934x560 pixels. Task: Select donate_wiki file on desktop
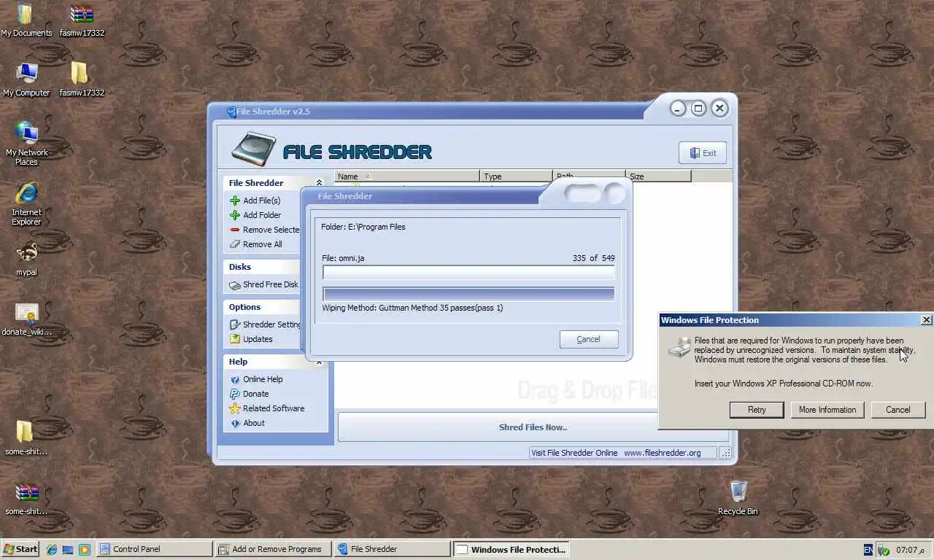click(x=26, y=319)
